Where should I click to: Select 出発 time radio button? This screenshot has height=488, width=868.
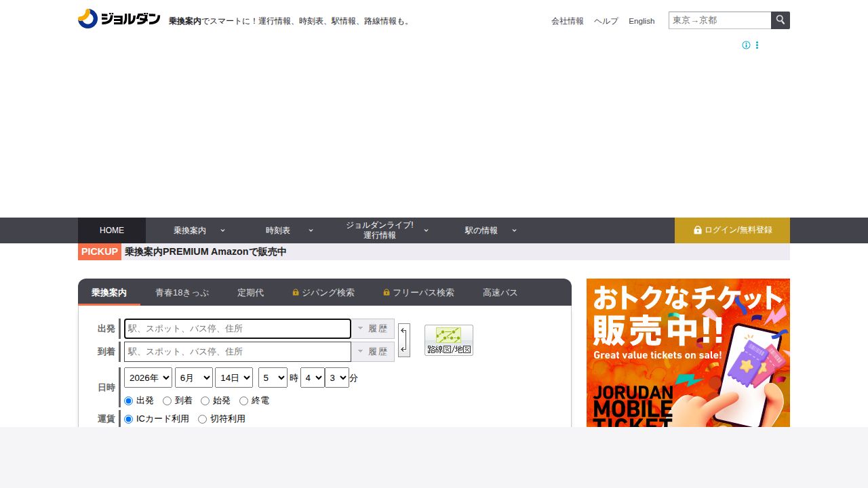click(129, 401)
